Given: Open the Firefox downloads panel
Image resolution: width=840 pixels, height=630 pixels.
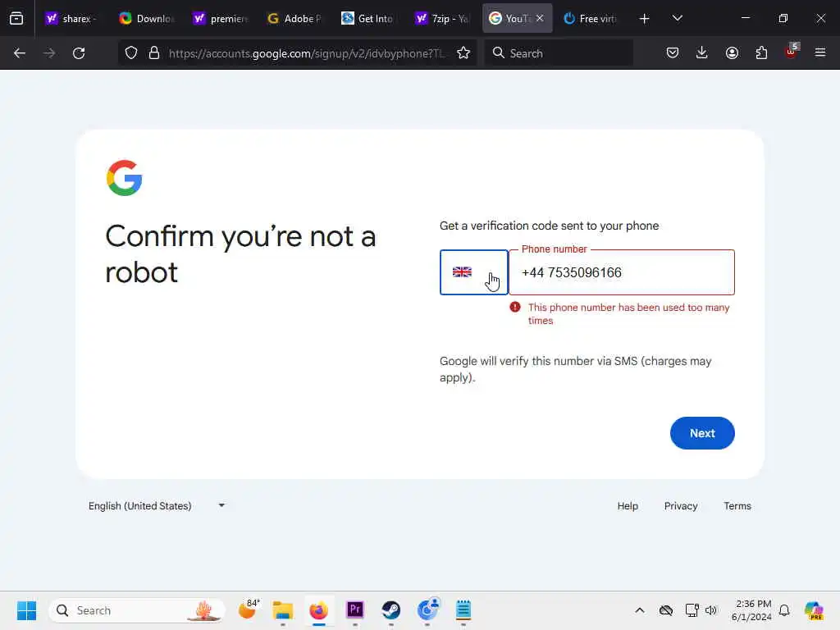Looking at the screenshot, I should pos(702,53).
